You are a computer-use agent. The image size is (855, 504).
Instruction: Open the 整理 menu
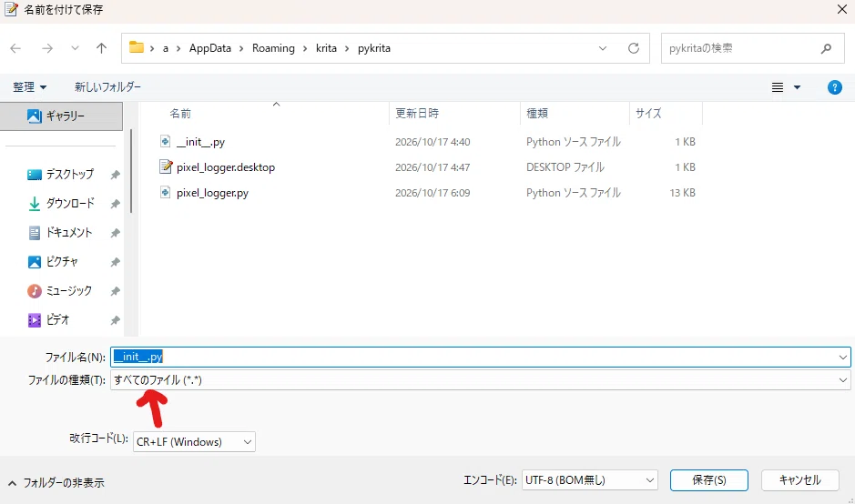pos(29,87)
